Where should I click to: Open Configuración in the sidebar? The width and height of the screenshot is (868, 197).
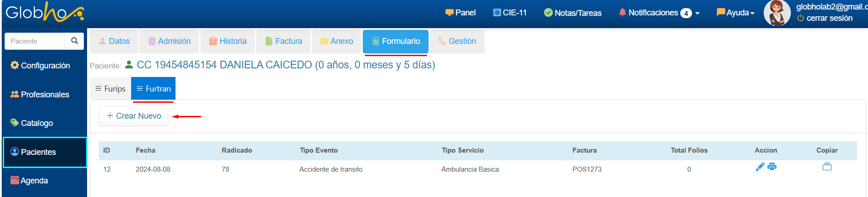40,66
